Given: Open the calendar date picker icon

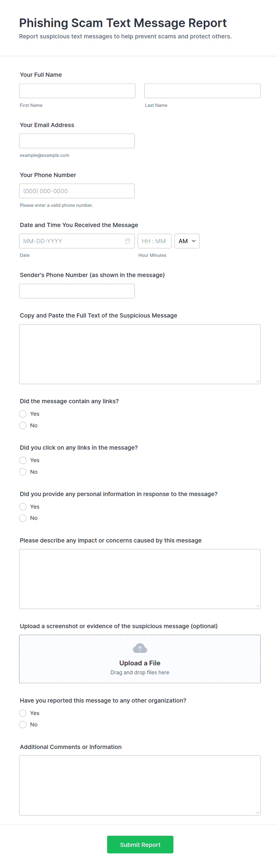Looking at the screenshot, I should coord(127,241).
